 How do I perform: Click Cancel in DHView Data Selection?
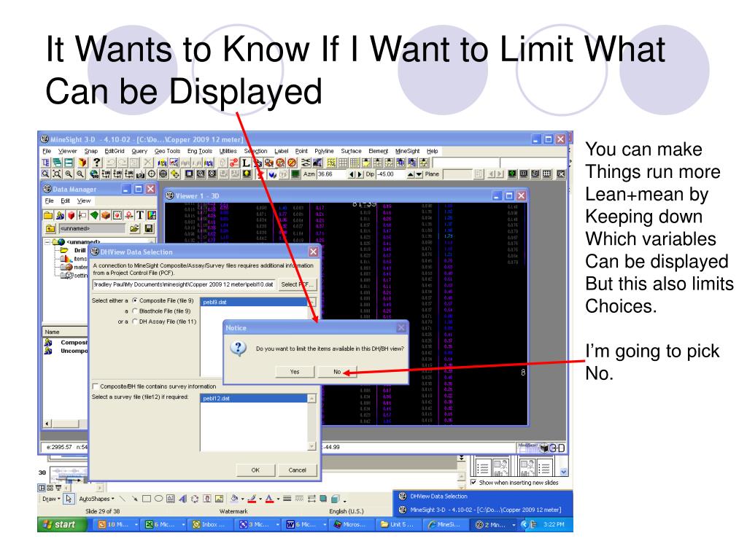click(298, 470)
